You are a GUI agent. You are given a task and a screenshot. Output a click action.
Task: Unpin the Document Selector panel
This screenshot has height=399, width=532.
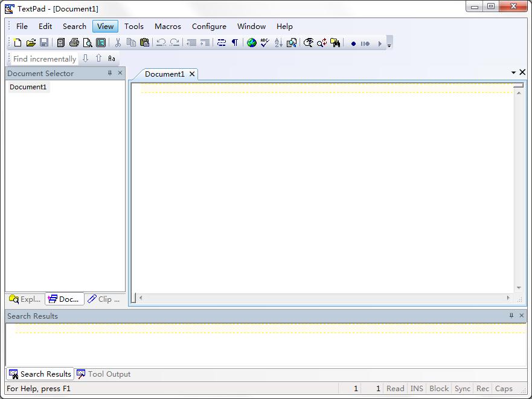point(109,73)
